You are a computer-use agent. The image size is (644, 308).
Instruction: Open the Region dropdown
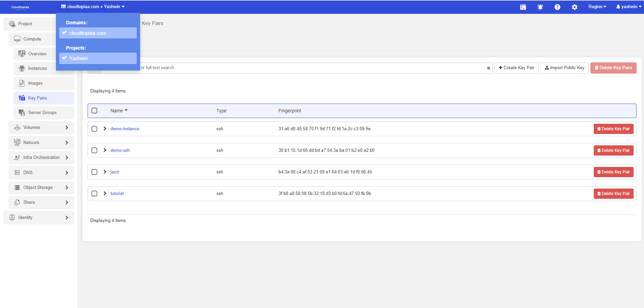point(597,7)
